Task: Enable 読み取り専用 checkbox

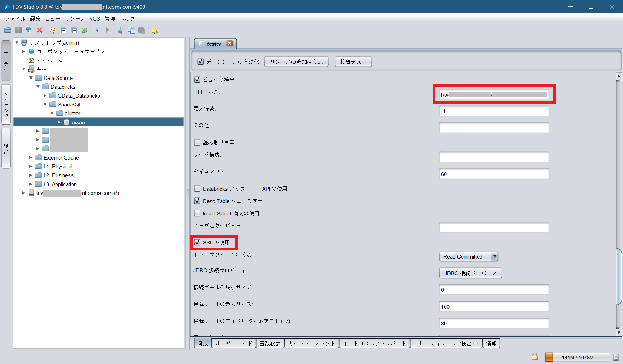Action: 197,143
